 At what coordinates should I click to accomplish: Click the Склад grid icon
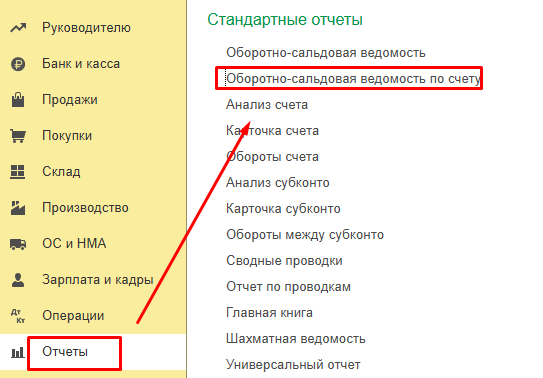pyautogui.click(x=18, y=172)
